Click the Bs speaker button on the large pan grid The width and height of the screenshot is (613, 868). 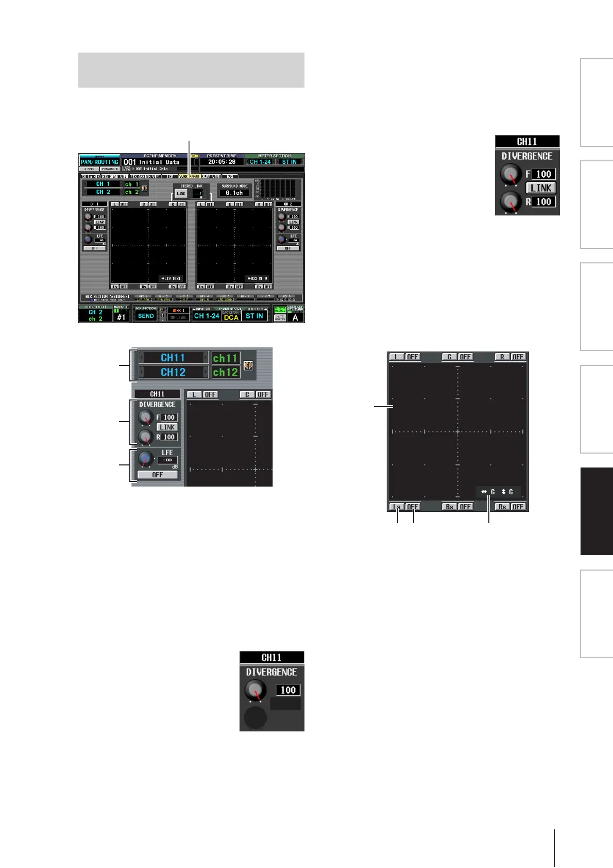[x=449, y=507]
